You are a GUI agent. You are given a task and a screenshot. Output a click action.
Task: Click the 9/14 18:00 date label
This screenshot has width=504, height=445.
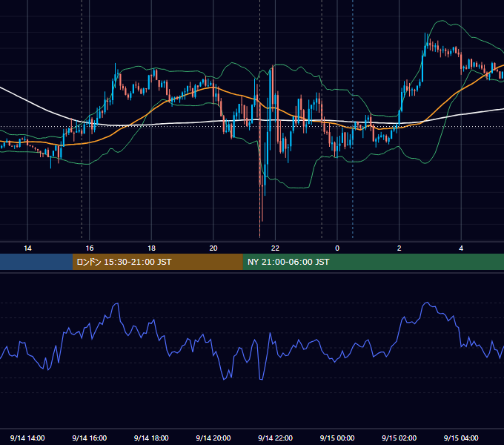pos(151,438)
